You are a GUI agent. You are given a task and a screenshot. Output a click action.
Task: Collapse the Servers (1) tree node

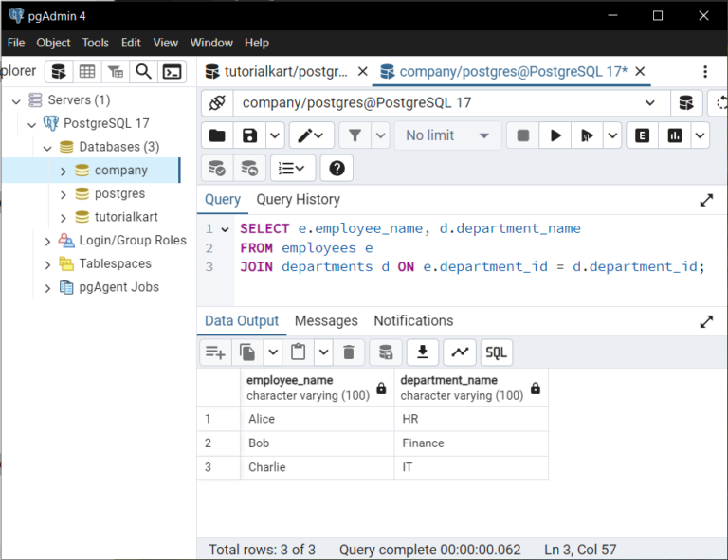17,100
